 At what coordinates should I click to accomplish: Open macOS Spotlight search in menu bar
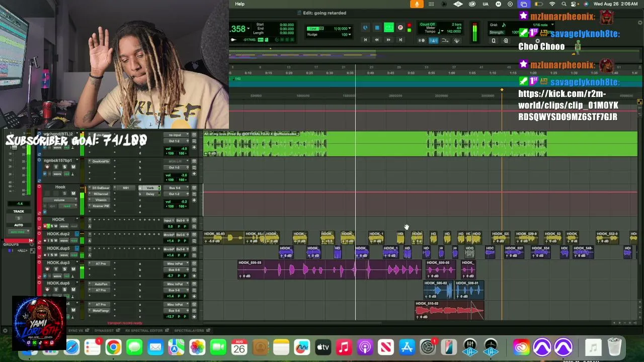tap(563, 4)
